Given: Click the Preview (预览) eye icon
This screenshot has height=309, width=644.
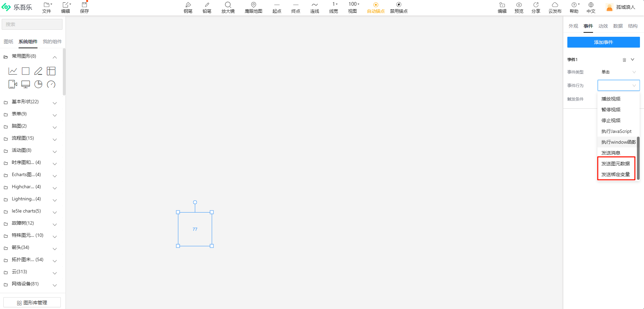Looking at the screenshot, I should click(519, 7).
